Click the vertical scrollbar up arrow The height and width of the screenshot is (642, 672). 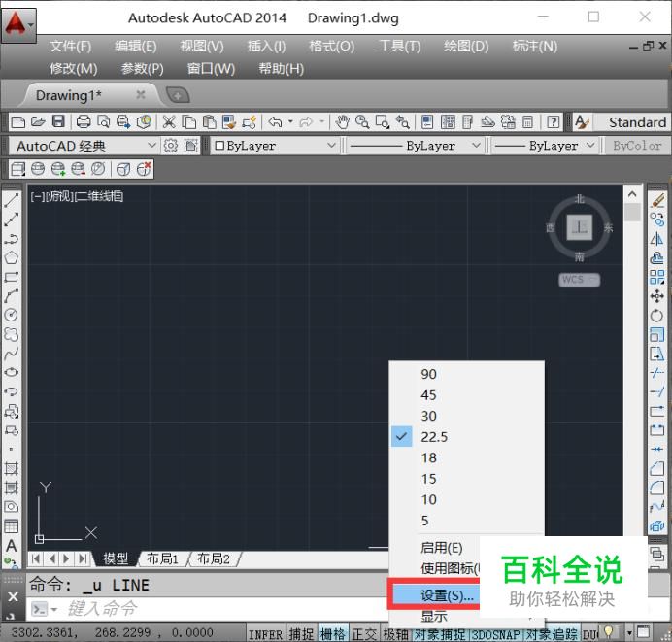[632, 194]
